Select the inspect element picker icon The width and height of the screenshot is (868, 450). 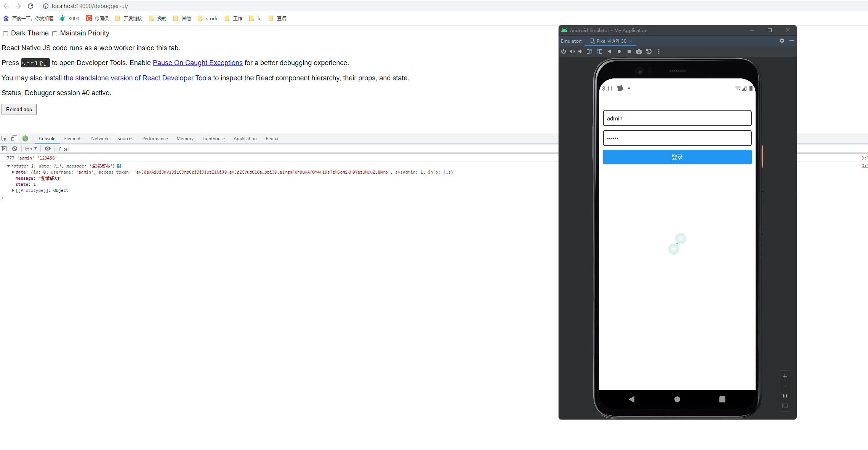pyautogui.click(x=4, y=139)
